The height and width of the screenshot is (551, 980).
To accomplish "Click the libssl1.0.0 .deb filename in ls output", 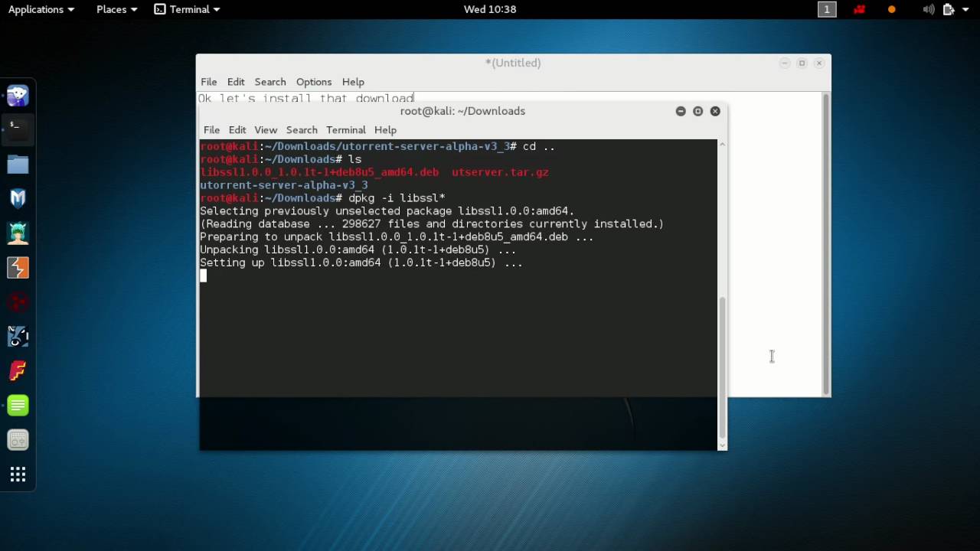I will pyautogui.click(x=319, y=172).
